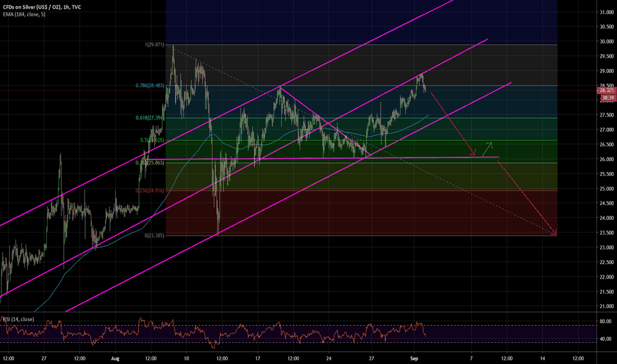Click the 26.500 price axis label
The height and width of the screenshot is (364, 617).
point(607,144)
